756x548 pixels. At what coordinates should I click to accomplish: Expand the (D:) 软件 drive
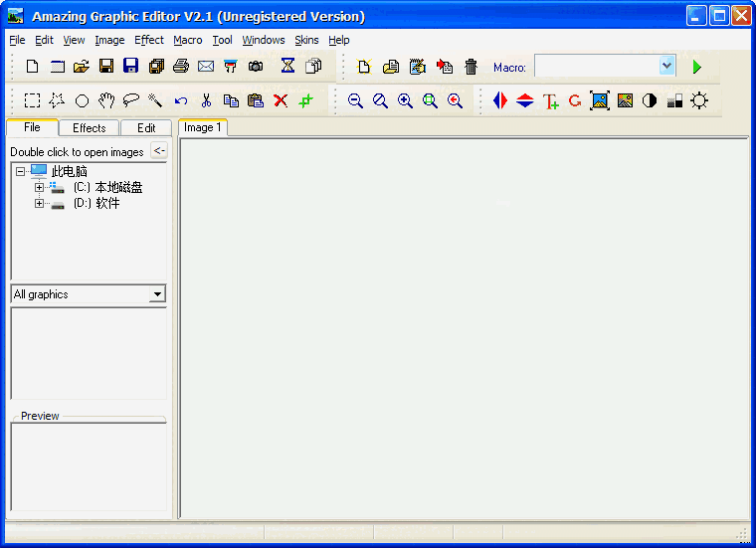(x=40, y=204)
